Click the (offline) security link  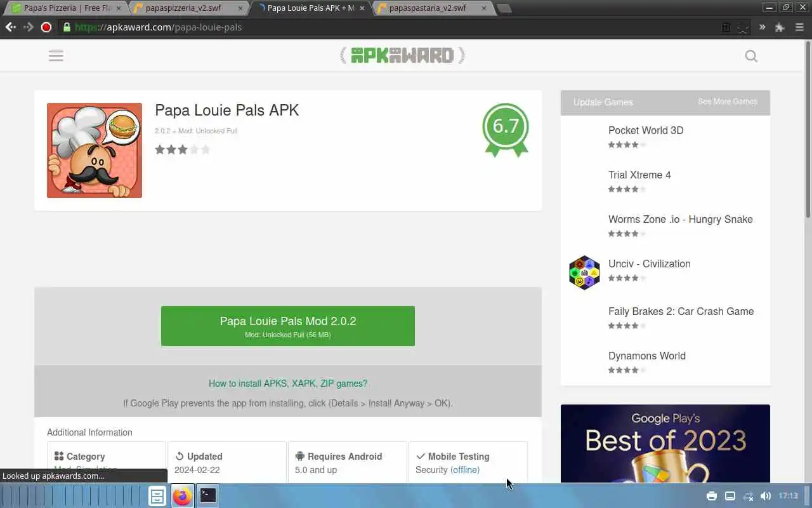click(465, 470)
